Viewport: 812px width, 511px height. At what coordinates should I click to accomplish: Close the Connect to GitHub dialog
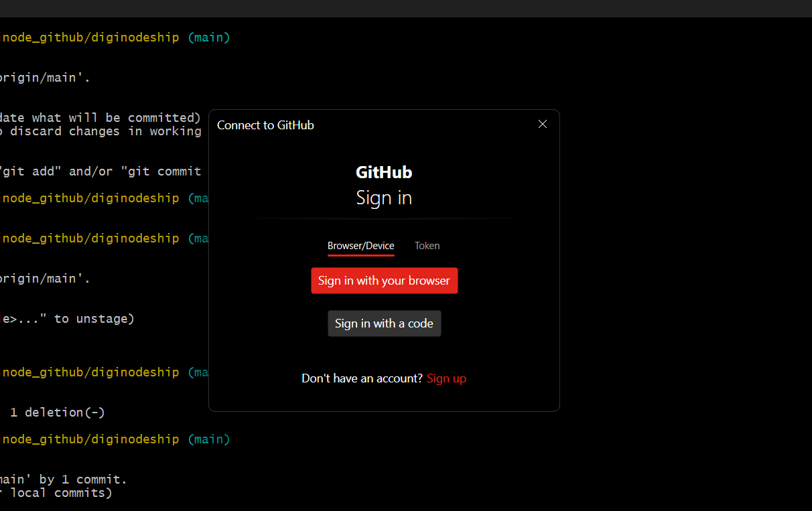[x=542, y=124]
